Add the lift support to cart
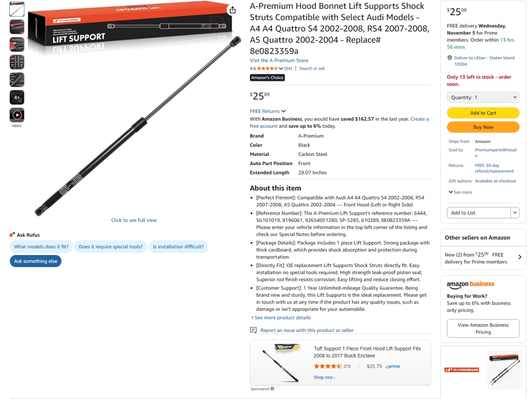The width and height of the screenshot is (532, 399). pos(483,113)
